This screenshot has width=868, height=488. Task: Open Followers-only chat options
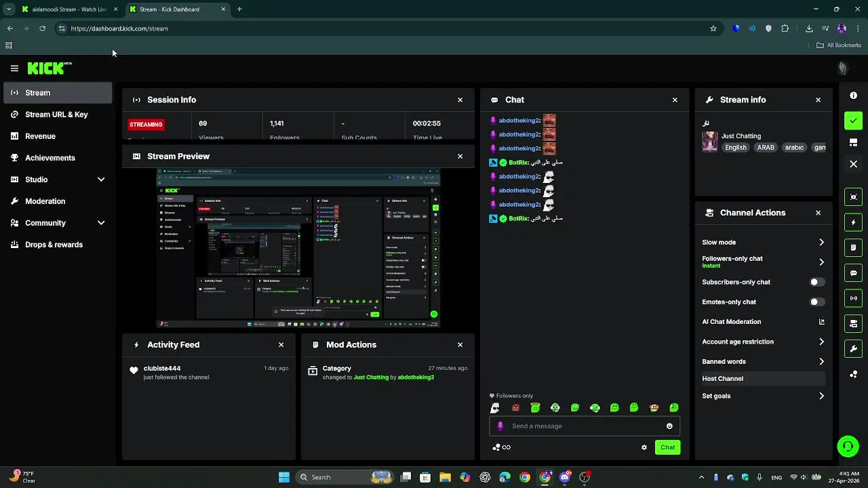(x=764, y=262)
